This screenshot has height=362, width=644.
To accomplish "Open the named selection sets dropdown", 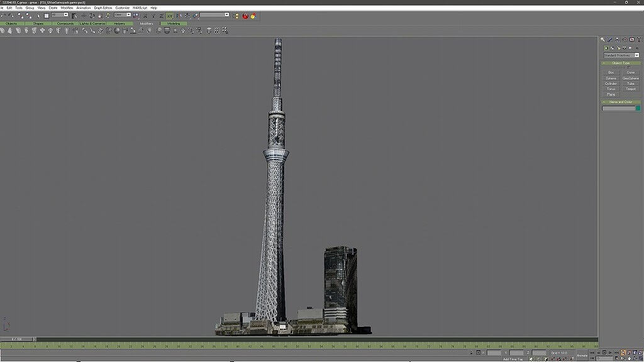I will pyautogui.click(x=214, y=15).
